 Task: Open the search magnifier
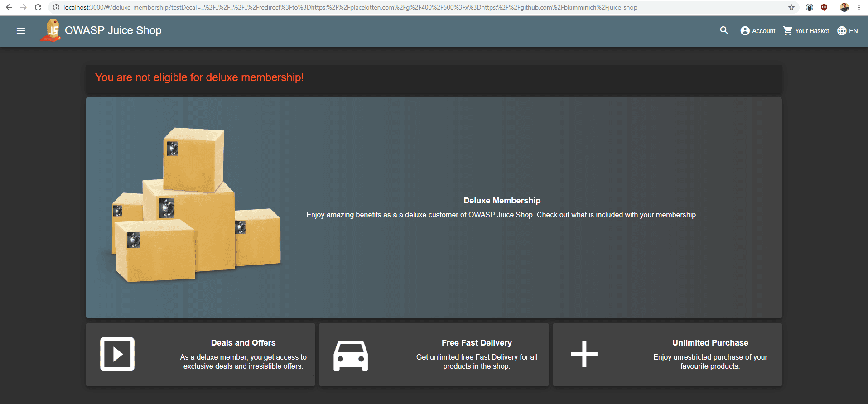[x=724, y=30]
